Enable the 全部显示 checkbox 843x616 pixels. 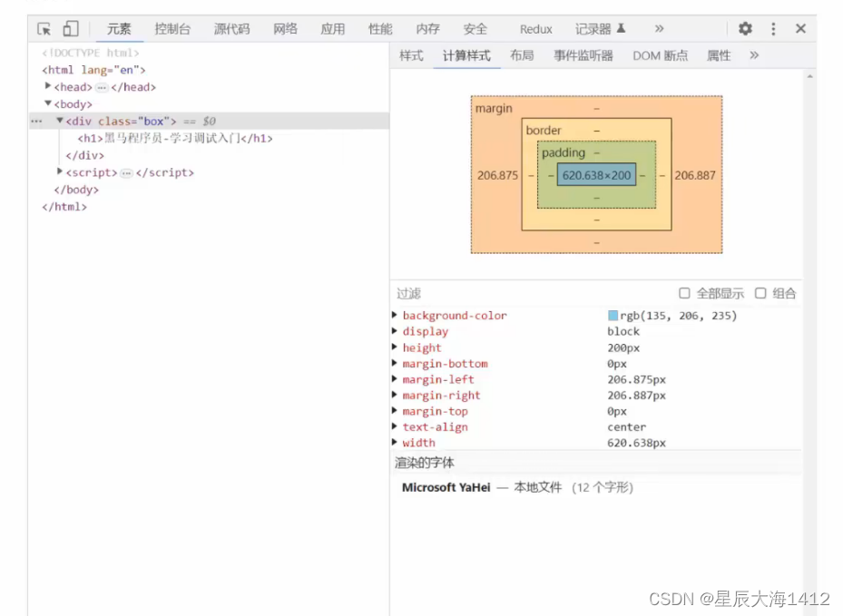point(684,293)
